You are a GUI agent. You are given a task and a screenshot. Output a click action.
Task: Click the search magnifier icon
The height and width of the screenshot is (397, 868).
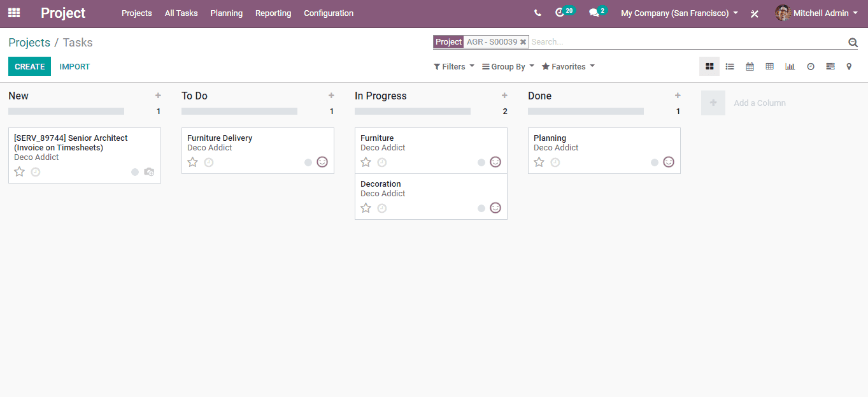[x=853, y=42]
